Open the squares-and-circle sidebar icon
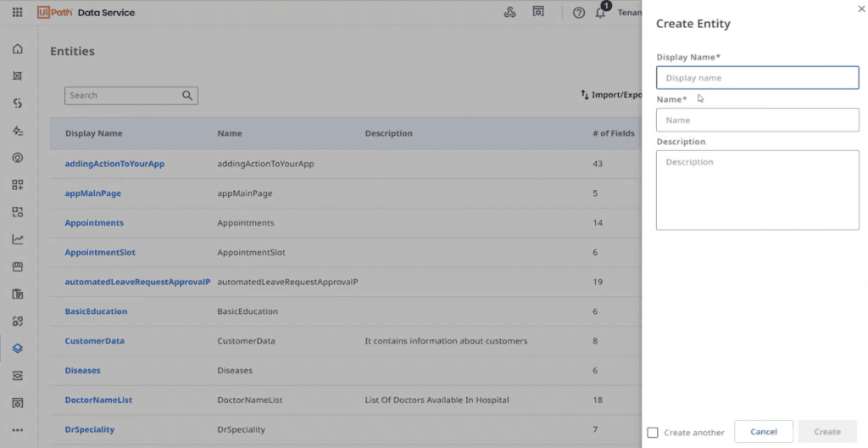The image size is (868, 448). (18, 212)
